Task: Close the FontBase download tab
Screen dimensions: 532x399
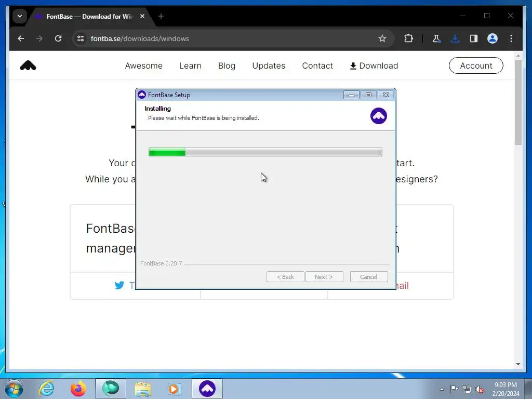Action: 142,16
